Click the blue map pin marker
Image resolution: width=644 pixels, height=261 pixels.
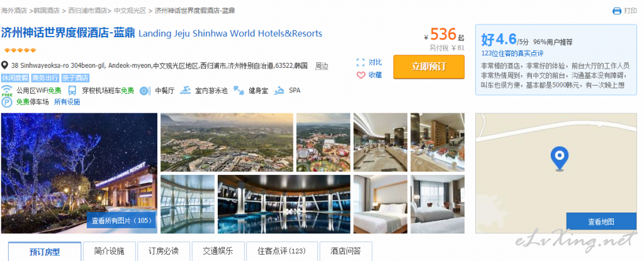(x=560, y=159)
